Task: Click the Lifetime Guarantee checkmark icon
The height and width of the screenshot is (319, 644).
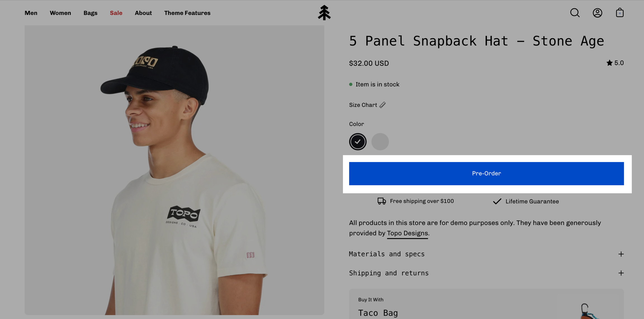Action: click(x=497, y=201)
